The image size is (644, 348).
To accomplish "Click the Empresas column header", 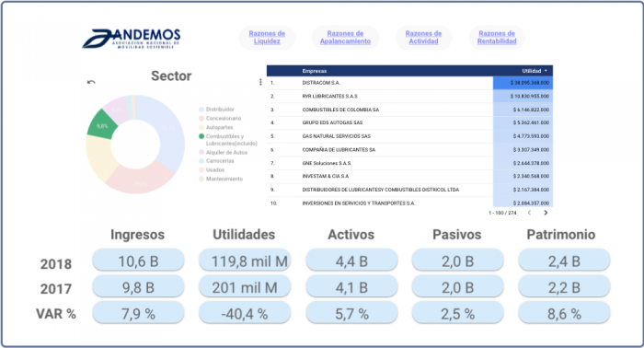I will [x=315, y=71].
